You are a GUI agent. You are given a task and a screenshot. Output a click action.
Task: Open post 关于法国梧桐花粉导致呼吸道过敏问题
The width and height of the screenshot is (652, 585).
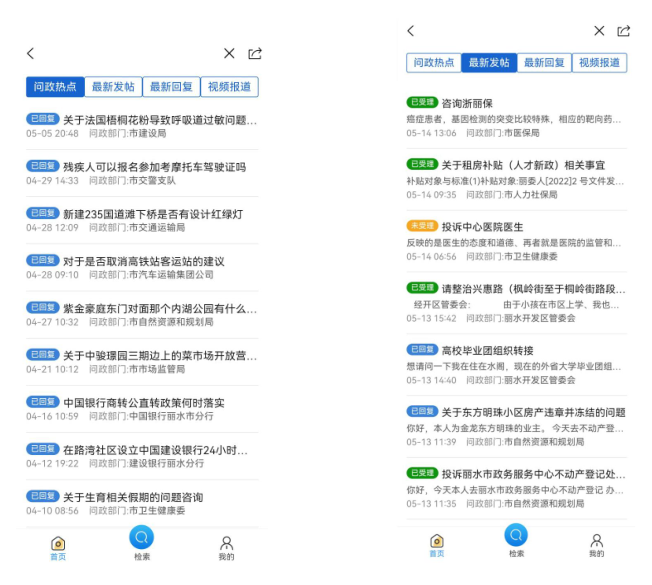[160, 120]
